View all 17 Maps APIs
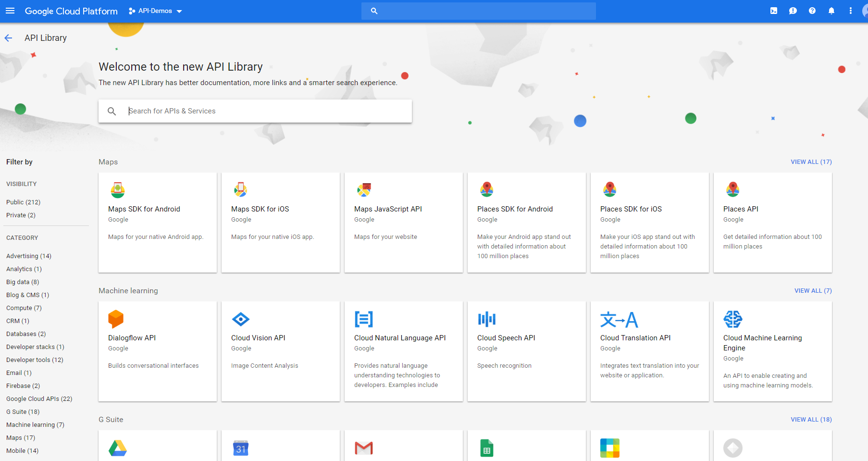The width and height of the screenshot is (868, 461). coord(811,162)
